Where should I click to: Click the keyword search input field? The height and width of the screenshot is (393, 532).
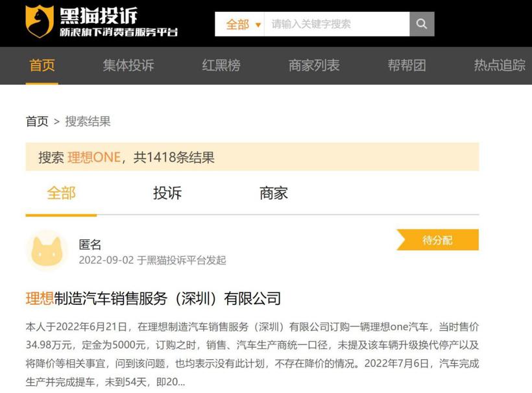point(336,25)
